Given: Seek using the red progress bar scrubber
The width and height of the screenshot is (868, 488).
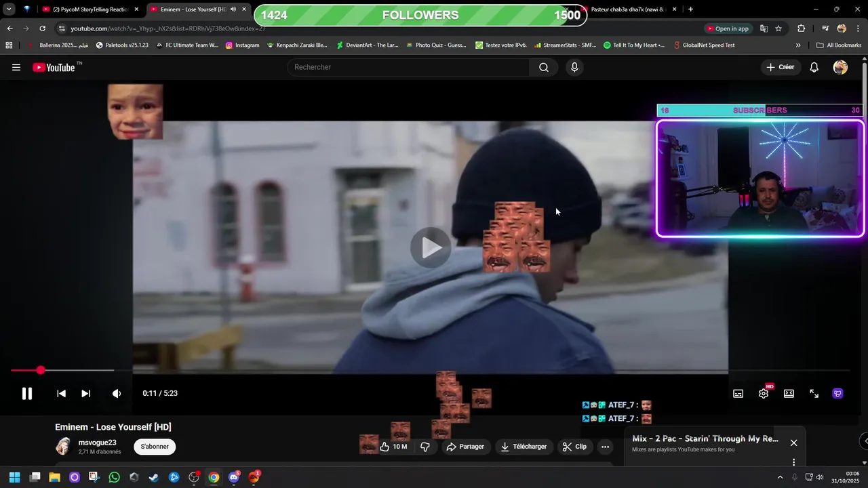Looking at the screenshot, I should coord(41,370).
